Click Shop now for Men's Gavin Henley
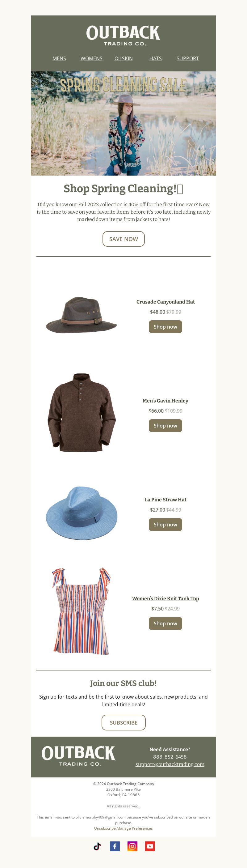247x868 pixels. click(x=165, y=426)
